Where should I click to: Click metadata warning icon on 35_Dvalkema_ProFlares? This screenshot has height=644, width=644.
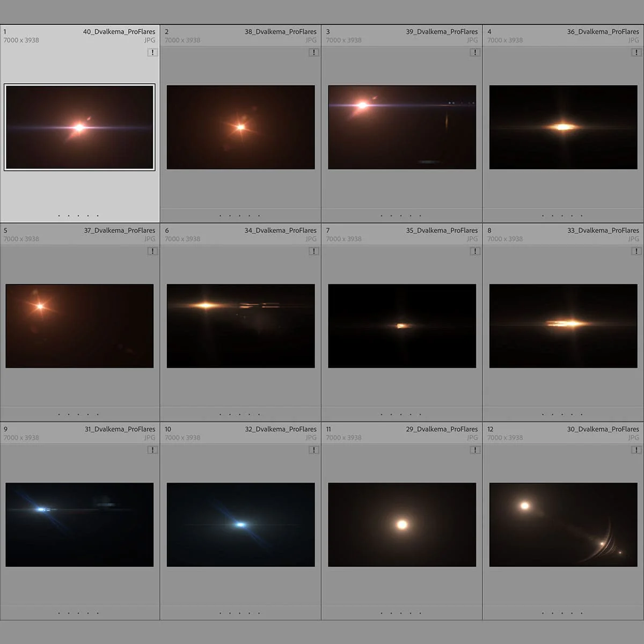[x=475, y=251]
